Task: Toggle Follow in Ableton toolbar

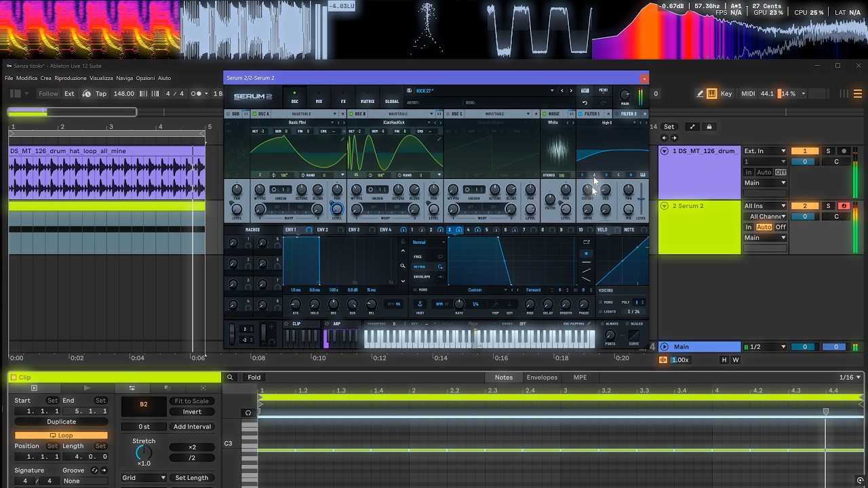Action: pos(48,94)
